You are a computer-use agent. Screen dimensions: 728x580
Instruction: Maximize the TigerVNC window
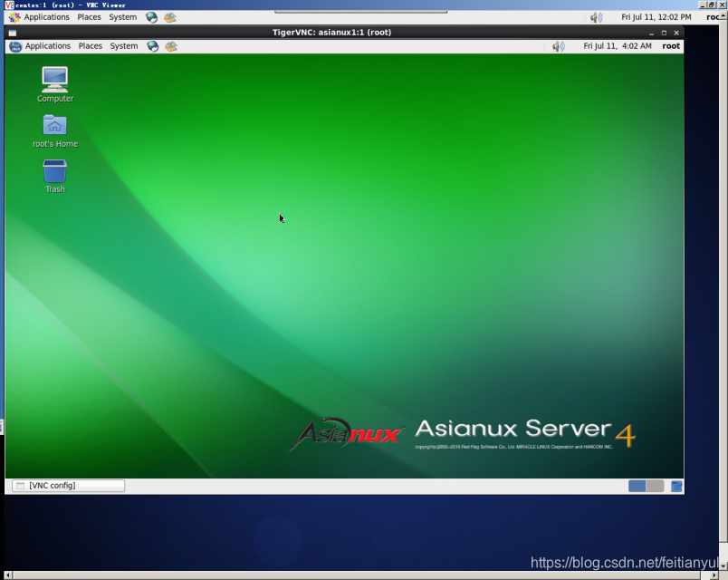(x=664, y=33)
